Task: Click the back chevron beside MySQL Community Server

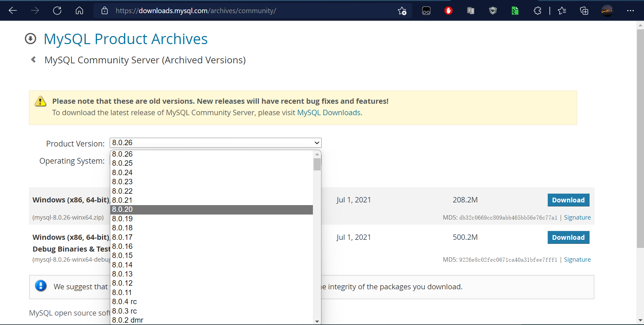Action: tap(33, 60)
